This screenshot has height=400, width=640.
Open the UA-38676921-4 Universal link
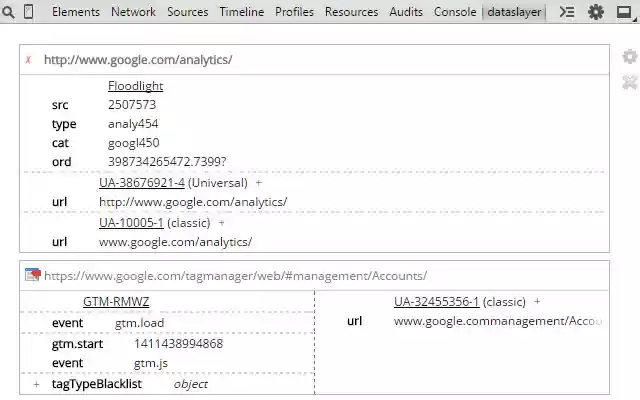[142, 183]
